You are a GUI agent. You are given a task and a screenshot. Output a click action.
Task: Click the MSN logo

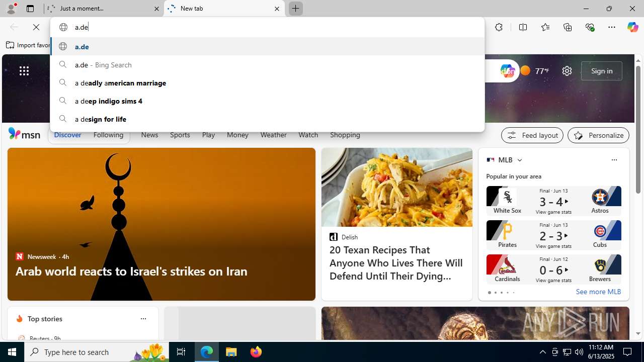[x=24, y=134]
